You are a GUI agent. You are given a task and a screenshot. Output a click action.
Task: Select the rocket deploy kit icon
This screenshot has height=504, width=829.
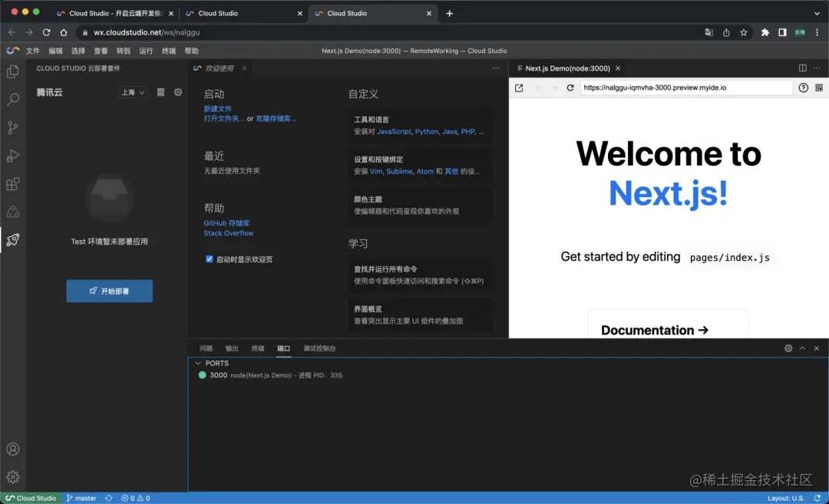(x=13, y=240)
